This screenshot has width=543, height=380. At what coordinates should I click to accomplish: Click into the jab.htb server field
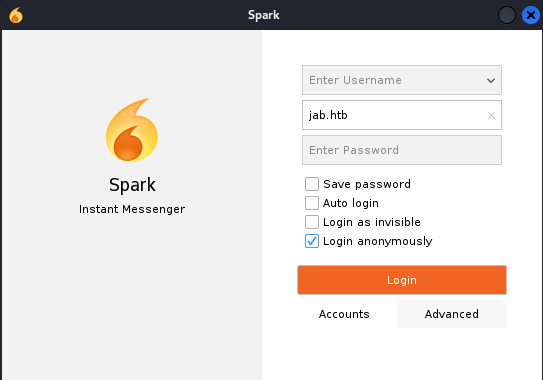(x=402, y=115)
